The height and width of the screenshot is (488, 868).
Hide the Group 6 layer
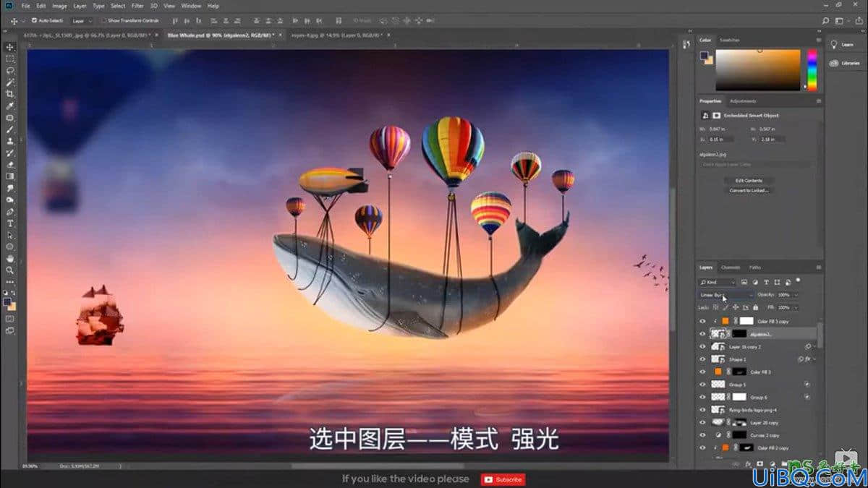(x=702, y=397)
